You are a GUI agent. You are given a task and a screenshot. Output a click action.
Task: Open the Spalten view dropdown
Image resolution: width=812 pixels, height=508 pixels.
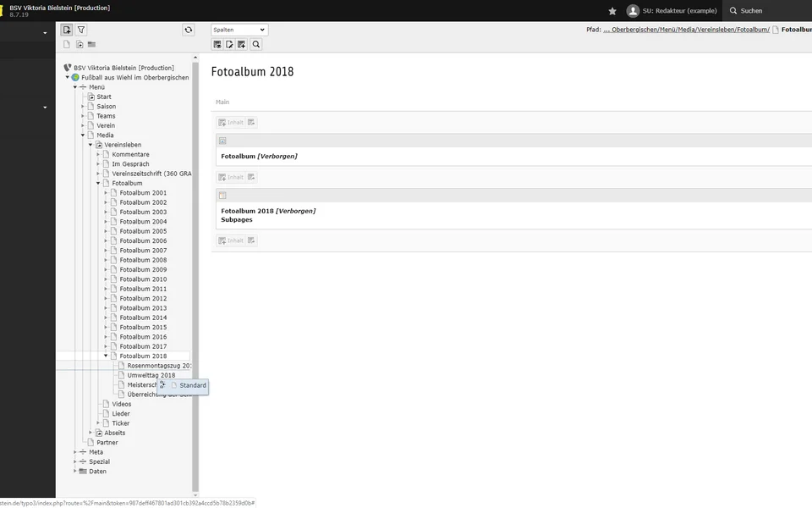coord(239,30)
